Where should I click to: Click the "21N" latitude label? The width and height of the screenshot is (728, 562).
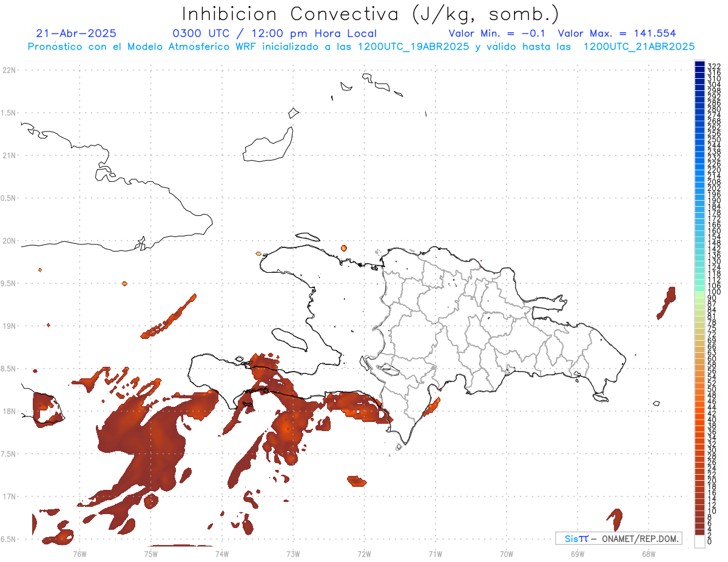[10, 155]
